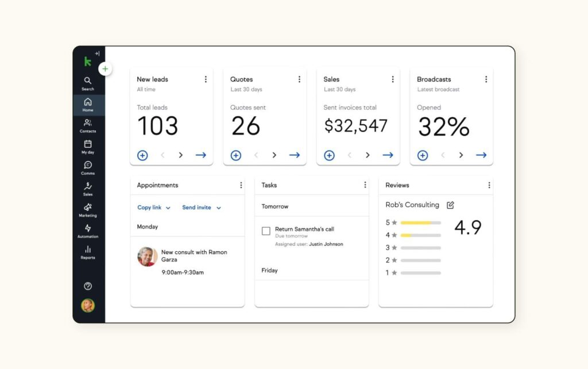This screenshot has height=369, width=588.
Task: Click the 5-star rating bar
Action: tap(420, 222)
